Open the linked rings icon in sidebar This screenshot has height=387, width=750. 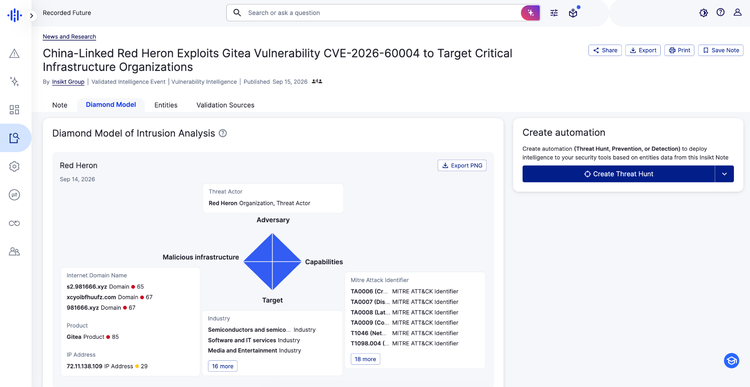click(14, 223)
